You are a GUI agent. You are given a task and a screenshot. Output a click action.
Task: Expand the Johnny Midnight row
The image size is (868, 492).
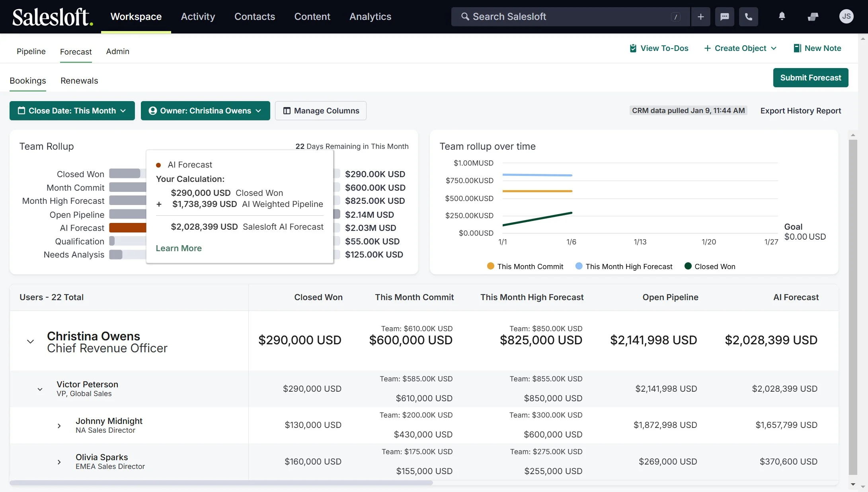coord(59,426)
